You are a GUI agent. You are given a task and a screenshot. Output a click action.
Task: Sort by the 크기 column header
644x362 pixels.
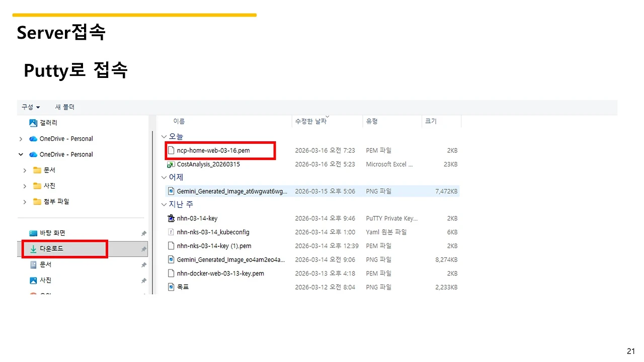pyautogui.click(x=431, y=121)
